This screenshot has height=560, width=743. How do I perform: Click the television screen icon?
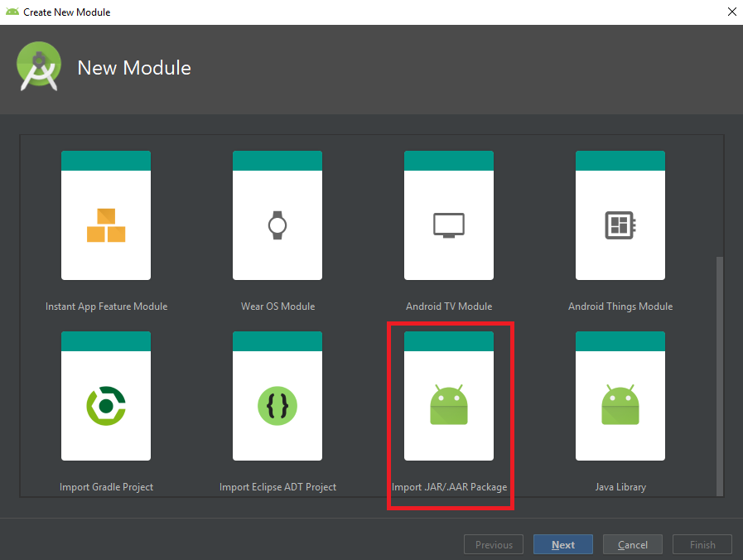449,225
